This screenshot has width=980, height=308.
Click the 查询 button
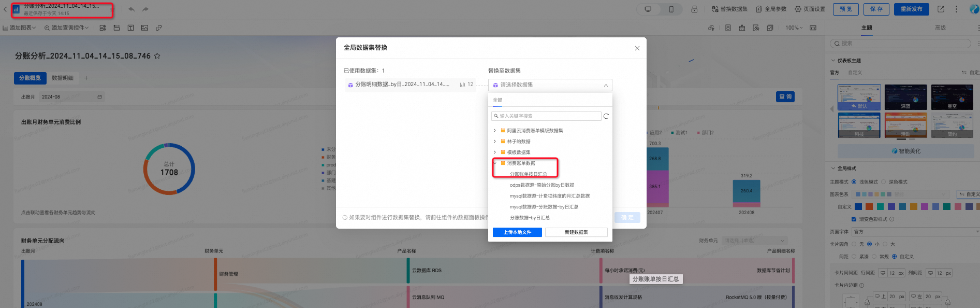(786, 97)
